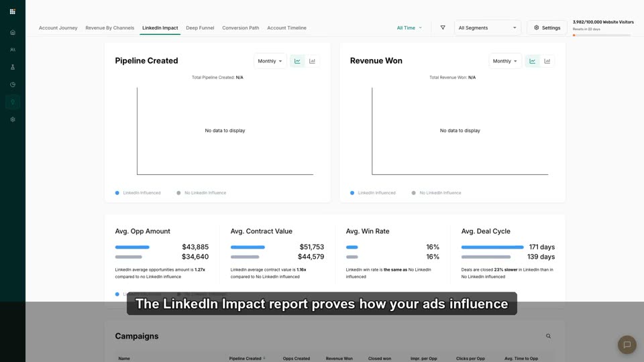The image size is (644, 362).
Task: Open the pie chart reports sidebar icon
Action: pyautogui.click(x=13, y=84)
